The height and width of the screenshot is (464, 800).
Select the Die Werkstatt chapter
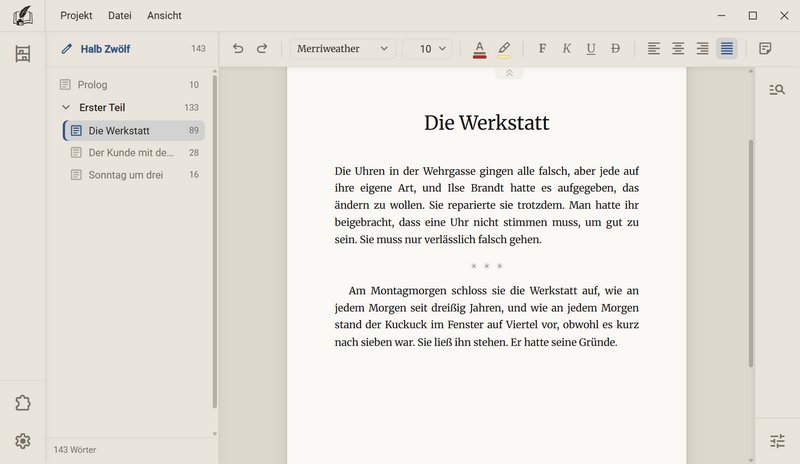click(134, 131)
